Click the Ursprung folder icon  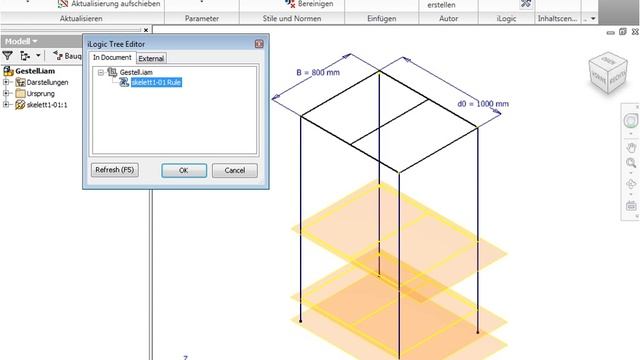tap(20, 93)
